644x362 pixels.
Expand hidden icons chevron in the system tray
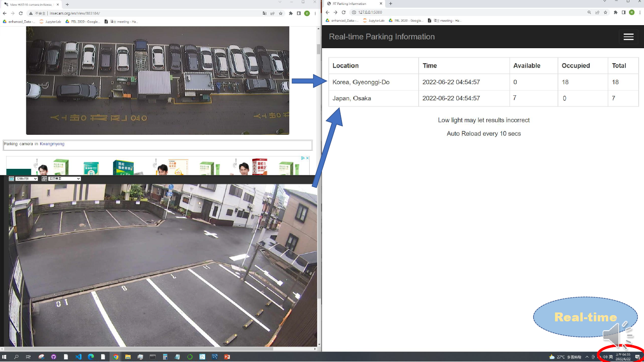(x=587, y=357)
